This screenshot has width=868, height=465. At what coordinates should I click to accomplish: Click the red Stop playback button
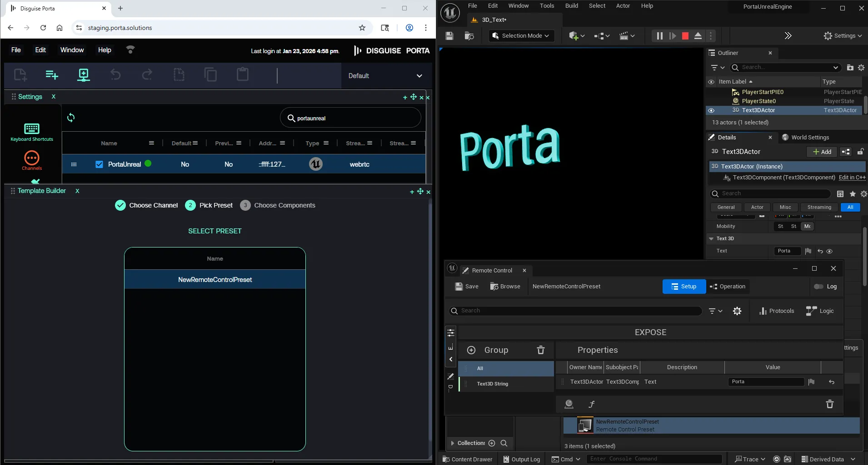684,35
